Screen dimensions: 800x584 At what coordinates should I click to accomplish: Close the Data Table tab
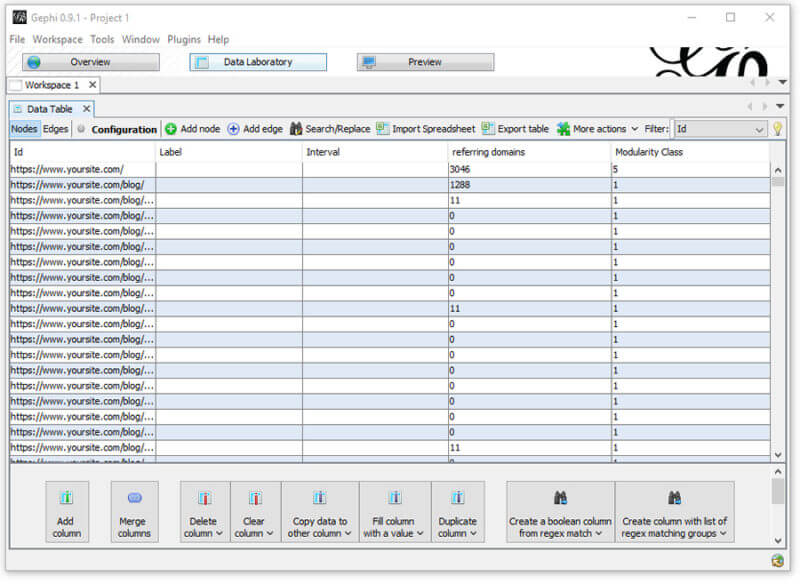pos(87,109)
